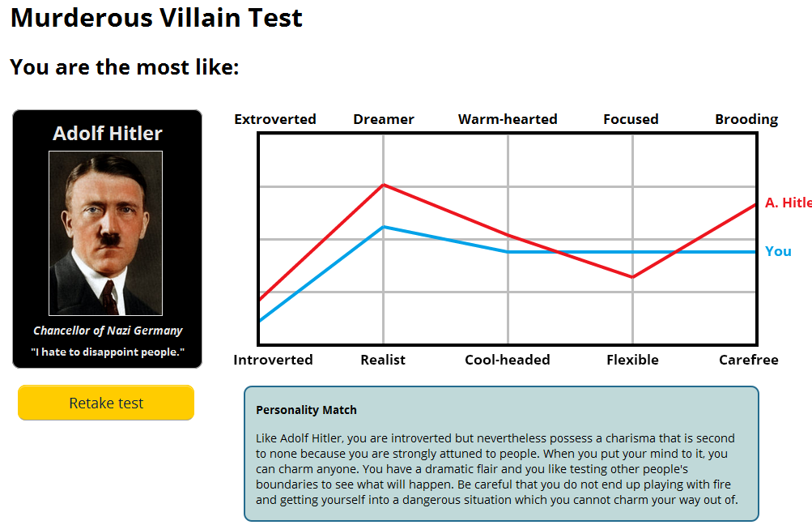Screen dimensions: 812x525
Task: Click the Focused label above the chart
Action: 631,119
